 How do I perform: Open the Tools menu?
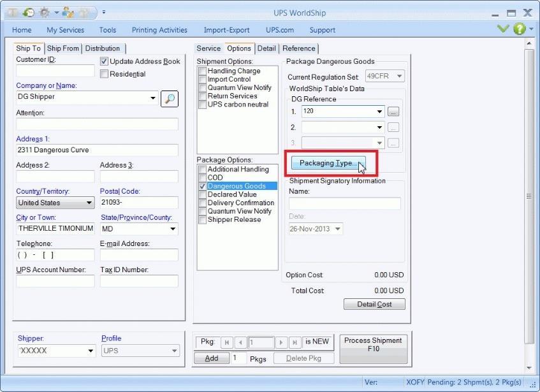click(x=108, y=31)
